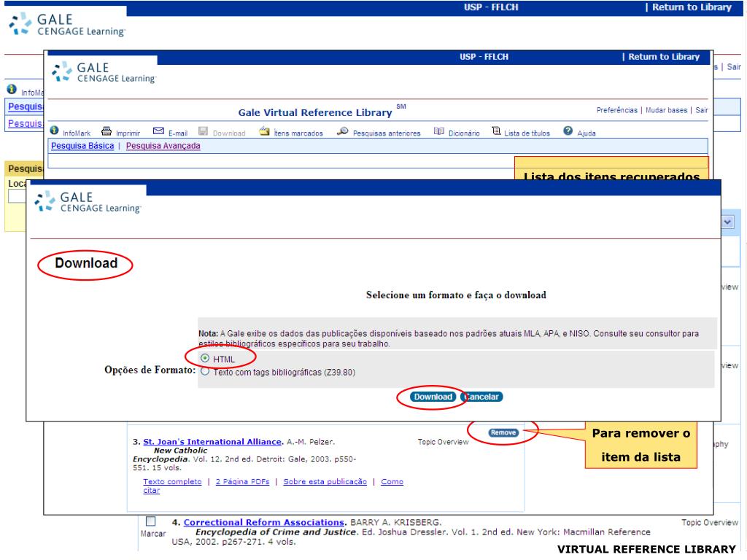
Task: Open Itens marcados folder icon
Action: [x=264, y=131]
